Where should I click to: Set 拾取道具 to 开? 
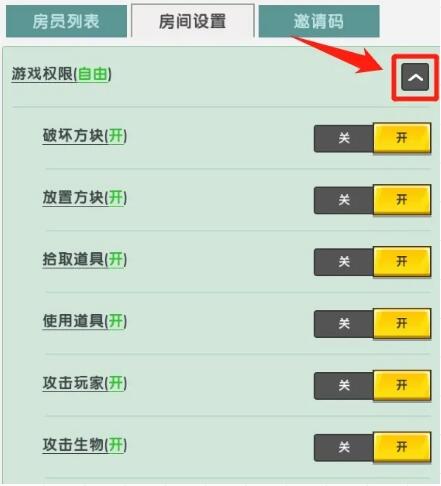pyautogui.click(x=402, y=262)
